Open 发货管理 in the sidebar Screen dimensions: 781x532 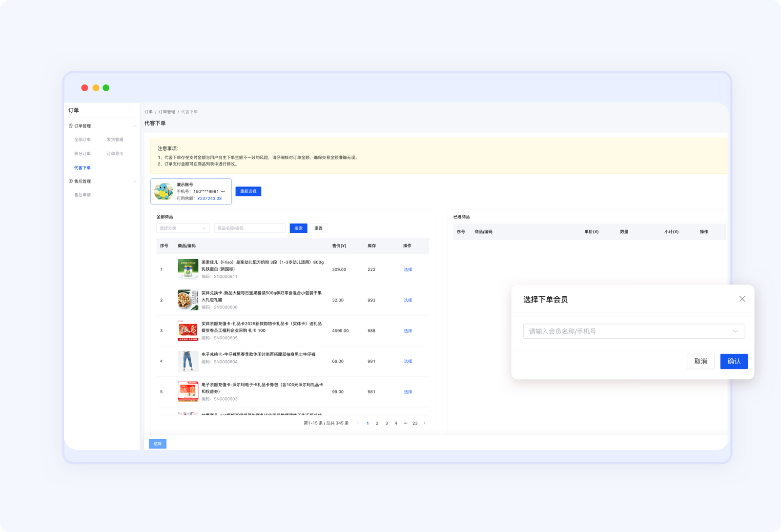[115, 140]
